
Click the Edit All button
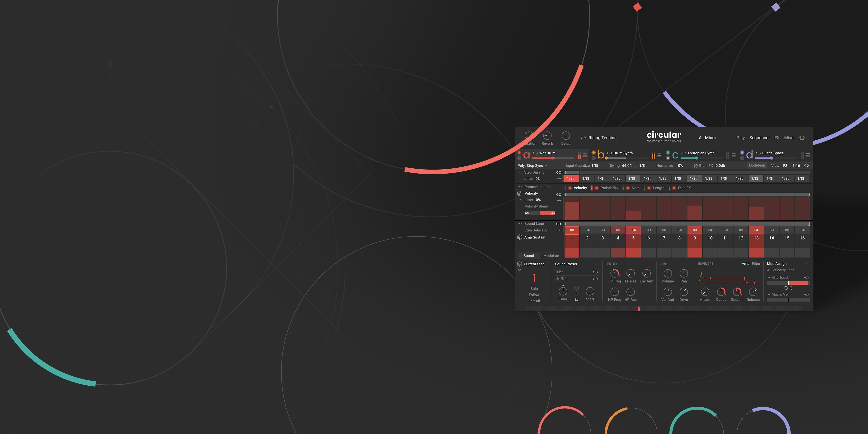point(534,301)
